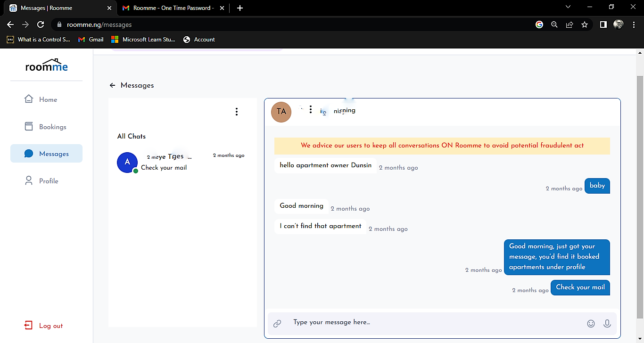Close the 'Roomme - One Time Password' tab
Screen dimensions: 644x343
(222, 8)
